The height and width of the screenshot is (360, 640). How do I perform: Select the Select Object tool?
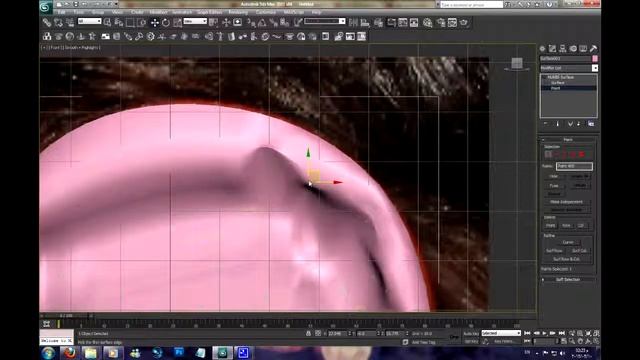coord(107,22)
